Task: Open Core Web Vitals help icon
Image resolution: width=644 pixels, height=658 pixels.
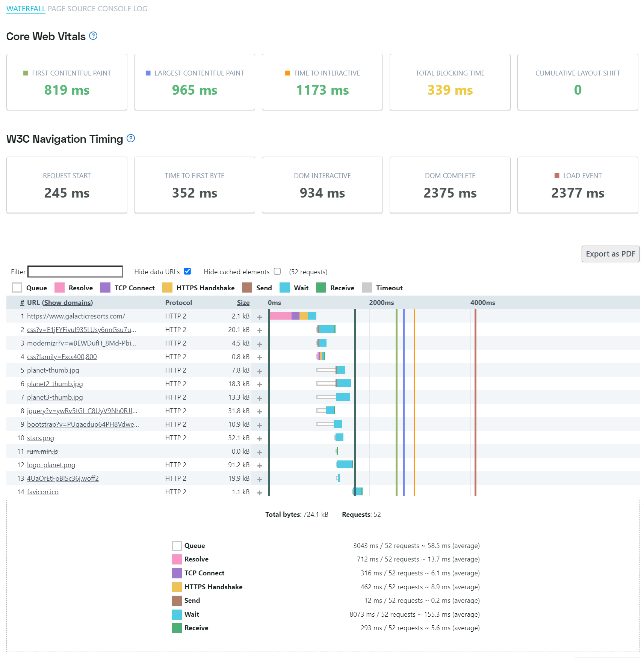Action: tap(93, 36)
